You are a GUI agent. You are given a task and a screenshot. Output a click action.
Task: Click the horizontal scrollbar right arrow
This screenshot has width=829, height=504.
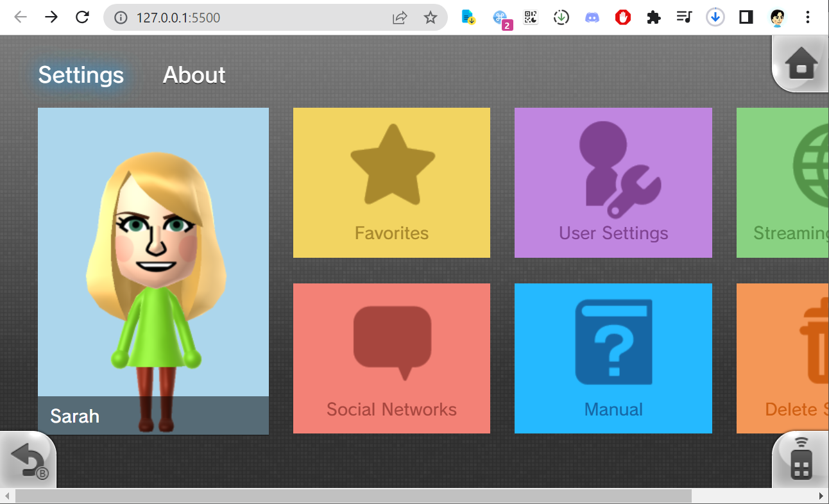[x=821, y=496]
